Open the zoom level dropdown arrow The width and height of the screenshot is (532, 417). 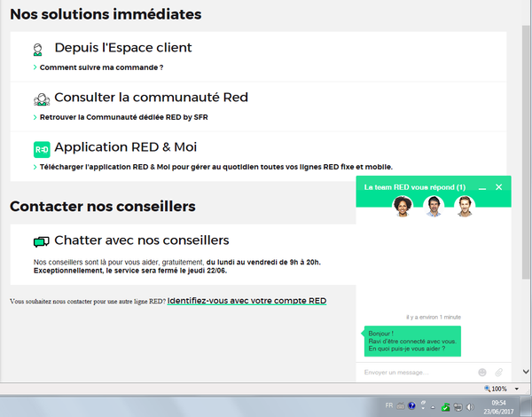click(x=517, y=389)
